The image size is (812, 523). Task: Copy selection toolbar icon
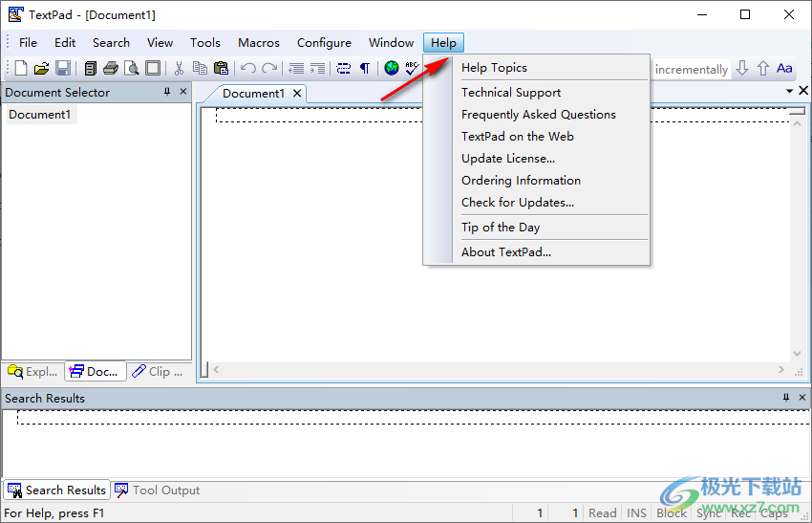tap(200, 68)
